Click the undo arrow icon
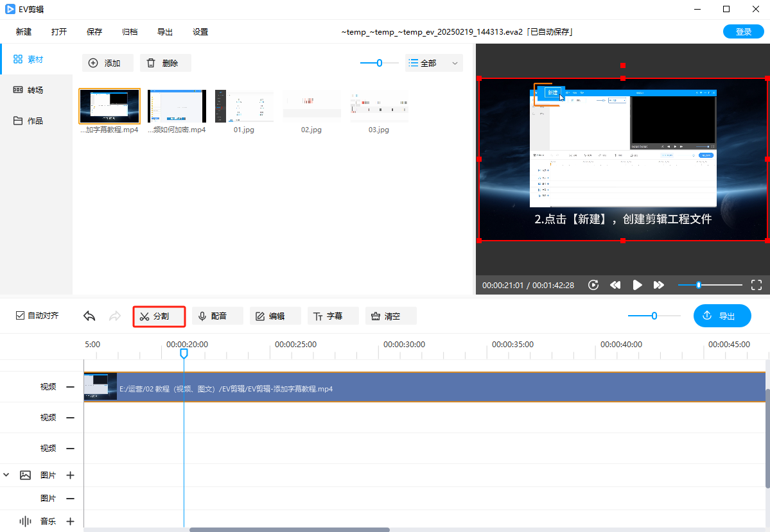Viewport: 770px width, 532px height. [90, 316]
